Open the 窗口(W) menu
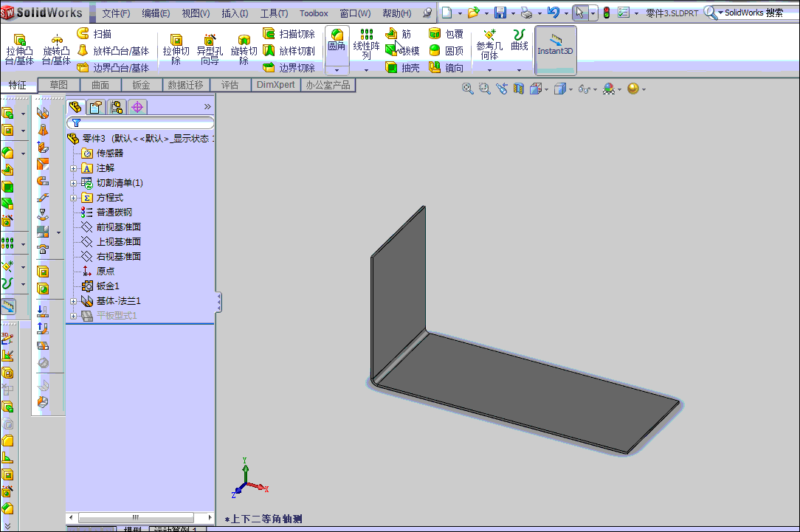 click(x=355, y=13)
